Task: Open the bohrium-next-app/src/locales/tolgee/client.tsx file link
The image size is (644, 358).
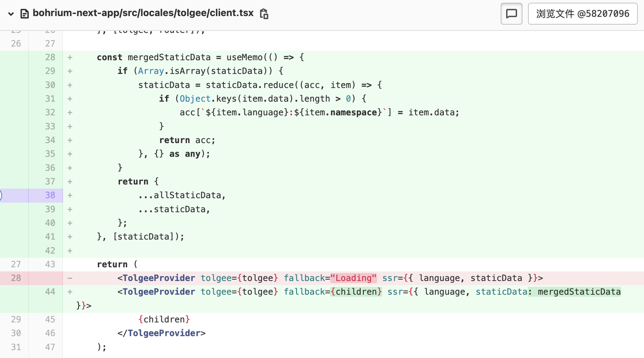Action: pos(143,13)
